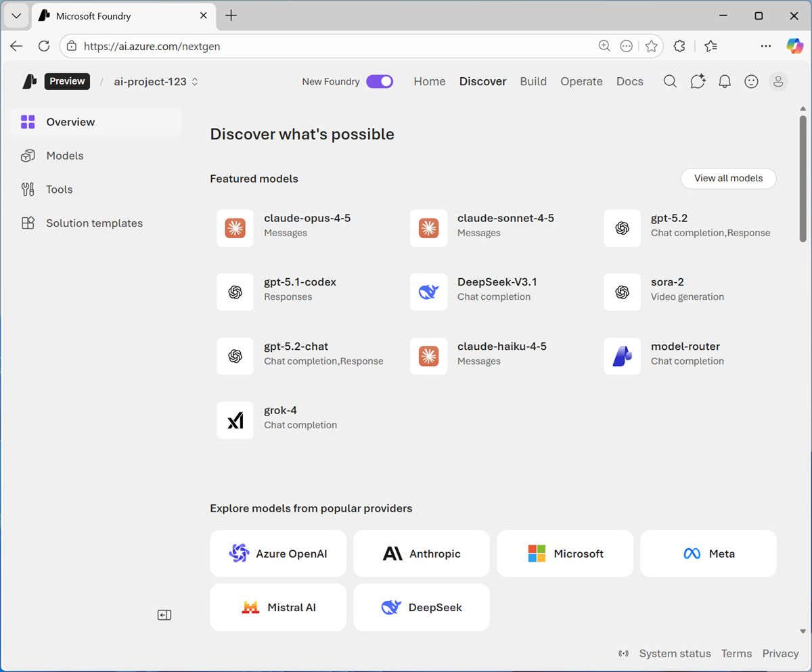812x672 pixels.
Task: Open the Terms link in the footer
Action: tap(736, 653)
